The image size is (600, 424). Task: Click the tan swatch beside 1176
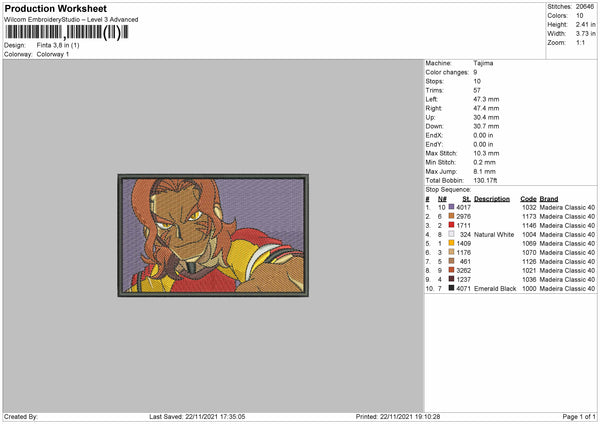451,252
